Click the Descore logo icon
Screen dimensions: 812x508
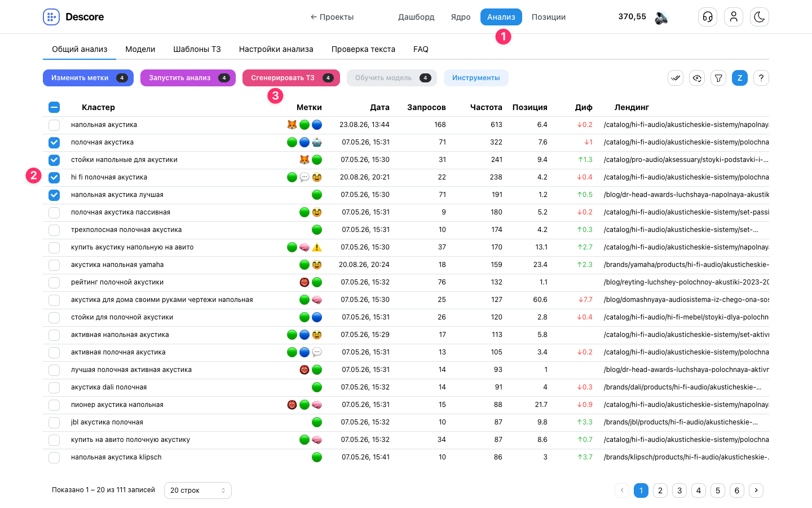pyautogui.click(x=51, y=17)
